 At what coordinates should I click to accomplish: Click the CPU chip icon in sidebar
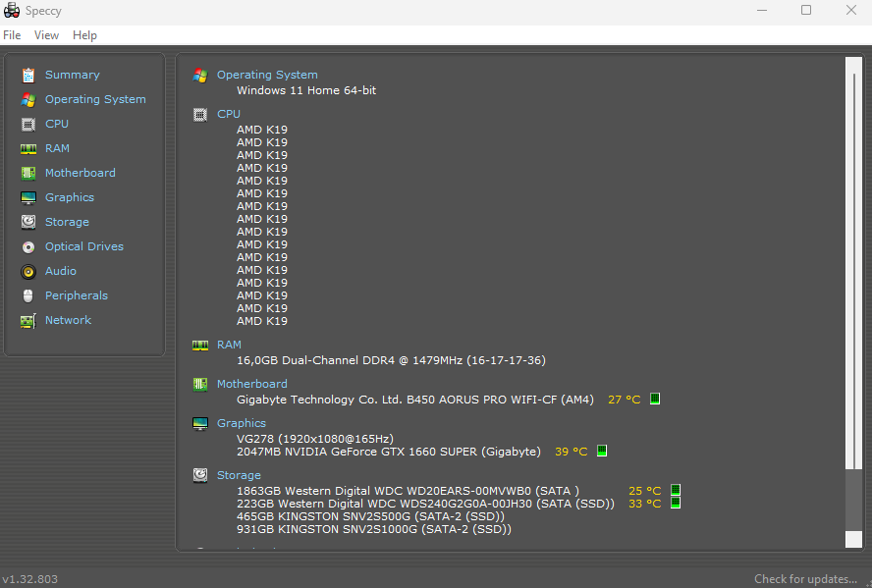coord(28,124)
